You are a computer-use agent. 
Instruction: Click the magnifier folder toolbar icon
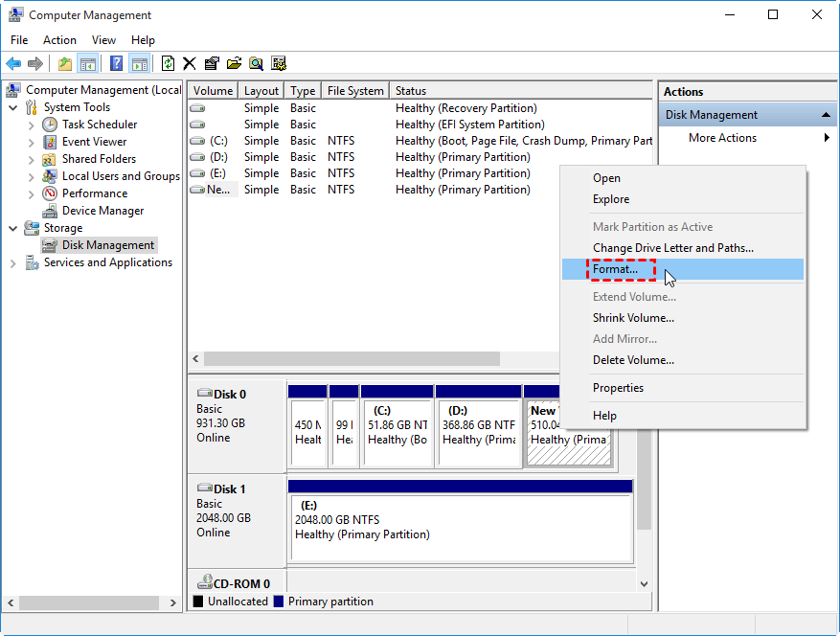256,64
